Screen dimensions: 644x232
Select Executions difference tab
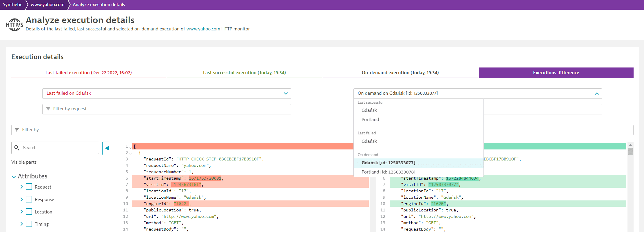(x=556, y=73)
